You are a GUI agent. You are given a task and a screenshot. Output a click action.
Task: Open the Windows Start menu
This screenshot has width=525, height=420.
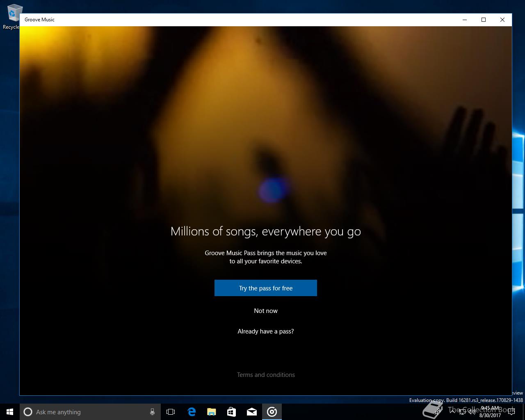(10, 412)
